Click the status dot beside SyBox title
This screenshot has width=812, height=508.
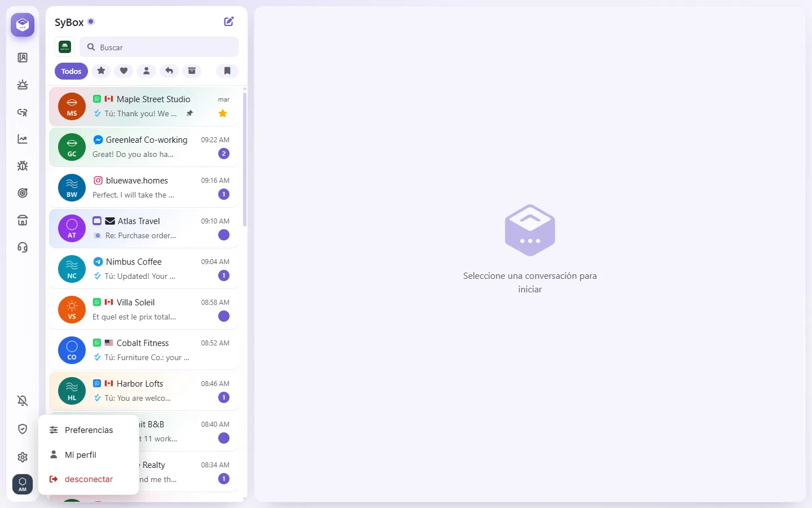tap(91, 21)
